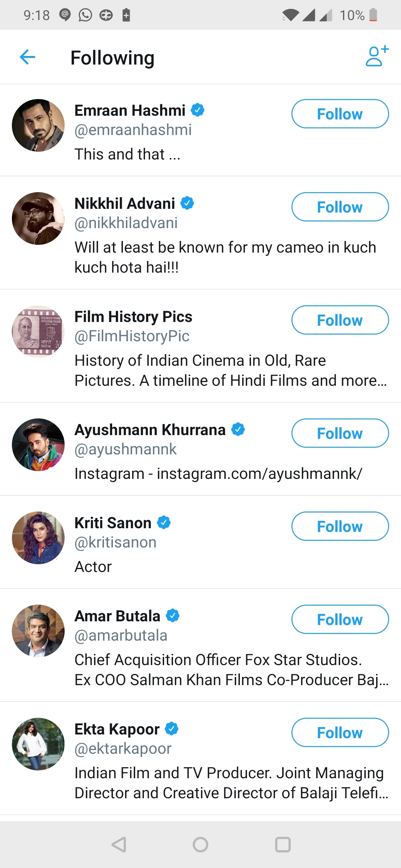Follow Nikkhil Advani
This screenshot has width=401, height=868.
click(x=340, y=207)
